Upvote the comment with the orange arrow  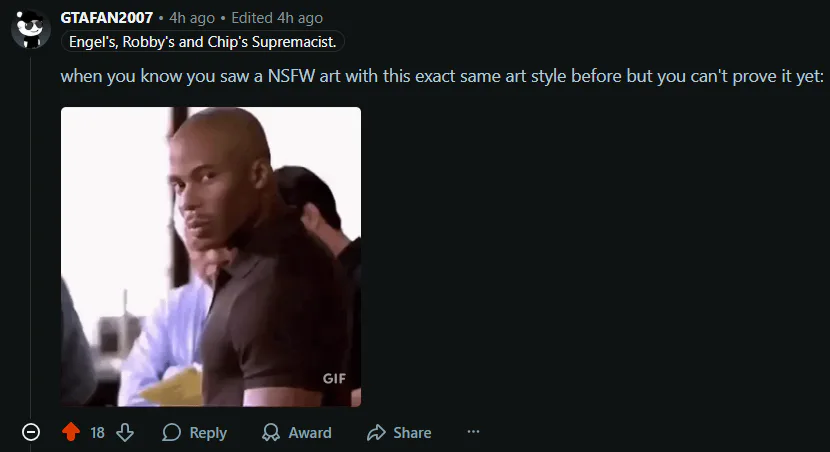71,432
